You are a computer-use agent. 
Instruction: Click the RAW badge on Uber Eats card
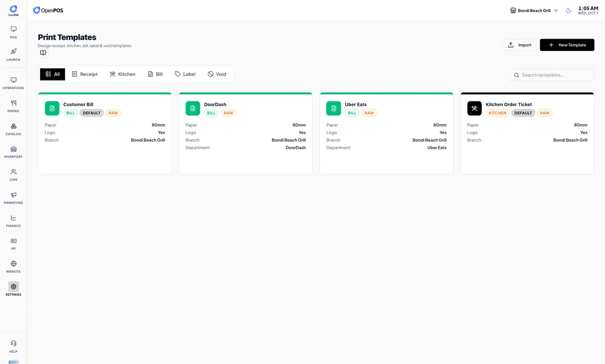click(x=369, y=113)
